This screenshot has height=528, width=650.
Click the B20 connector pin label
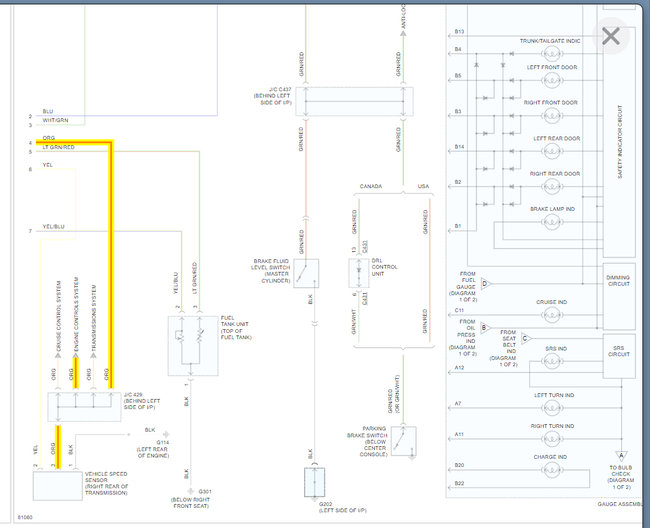(459, 465)
